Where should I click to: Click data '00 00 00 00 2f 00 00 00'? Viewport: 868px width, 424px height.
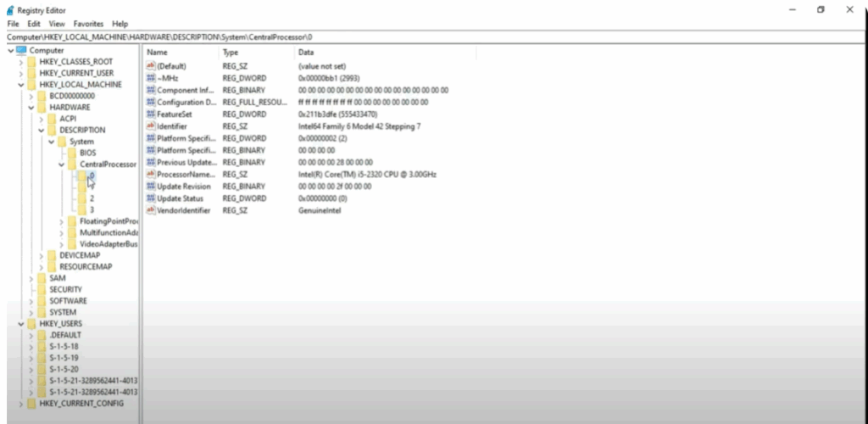click(x=335, y=187)
